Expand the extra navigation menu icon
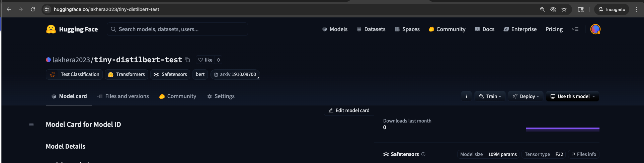This screenshot has width=644, height=163. [575, 29]
